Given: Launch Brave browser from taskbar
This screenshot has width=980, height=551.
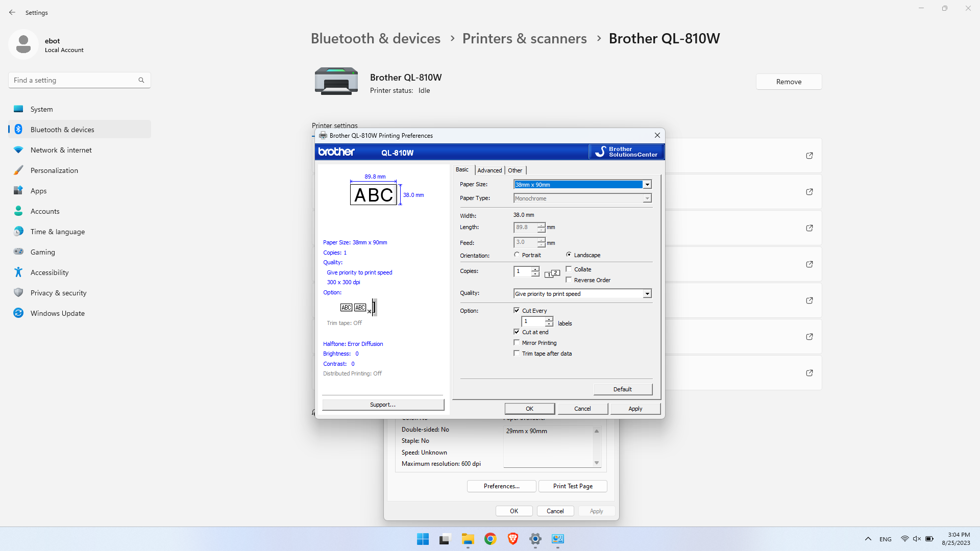Looking at the screenshot, I should point(513,539).
